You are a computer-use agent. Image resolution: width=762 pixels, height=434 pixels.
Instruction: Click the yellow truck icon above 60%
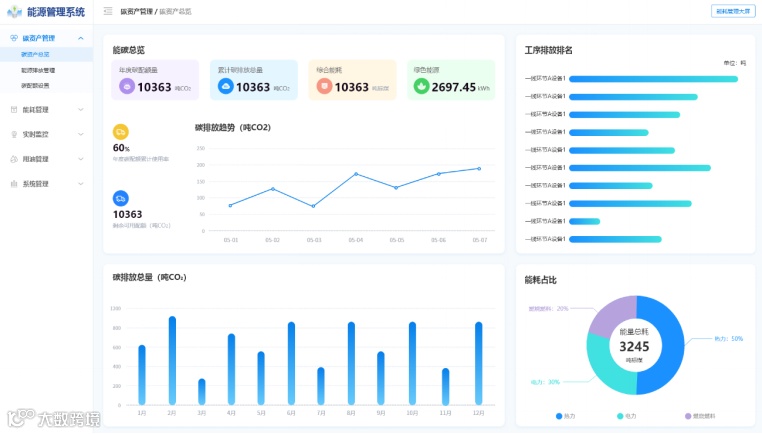coord(121,132)
